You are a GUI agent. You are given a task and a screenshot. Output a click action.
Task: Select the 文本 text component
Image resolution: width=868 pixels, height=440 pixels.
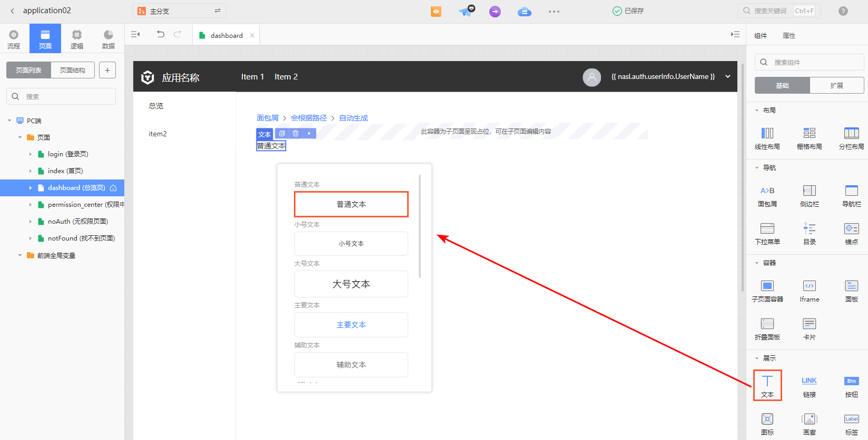coord(767,386)
